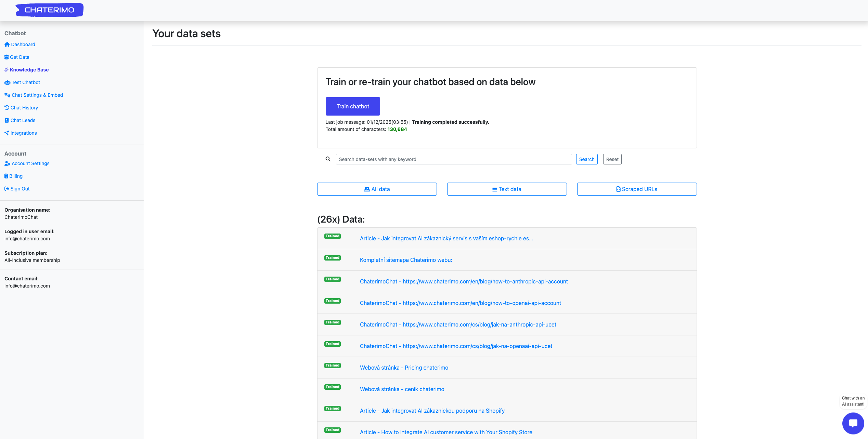The image size is (868, 439).
Task: Click the search magnifier icon
Action: (328, 159)
